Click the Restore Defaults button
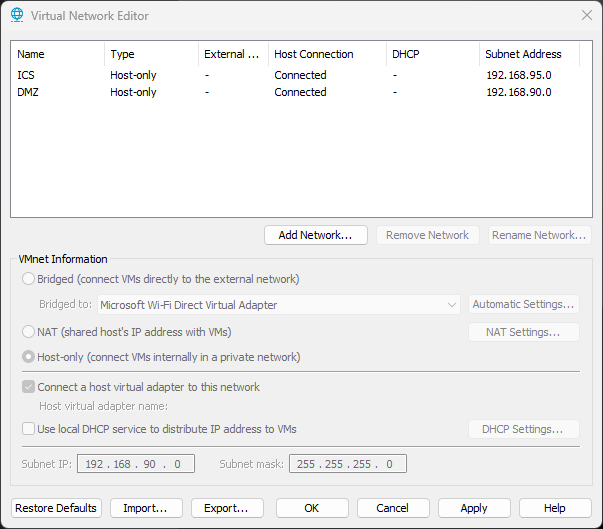The image size is (603, 529). click(x=56, y=508)
